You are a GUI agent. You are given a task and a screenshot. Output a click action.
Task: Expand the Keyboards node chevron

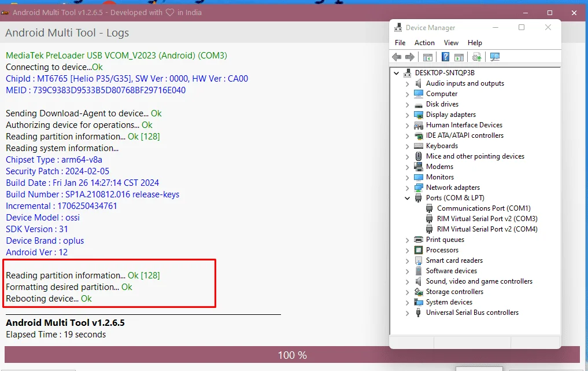[x=407, y=146]
